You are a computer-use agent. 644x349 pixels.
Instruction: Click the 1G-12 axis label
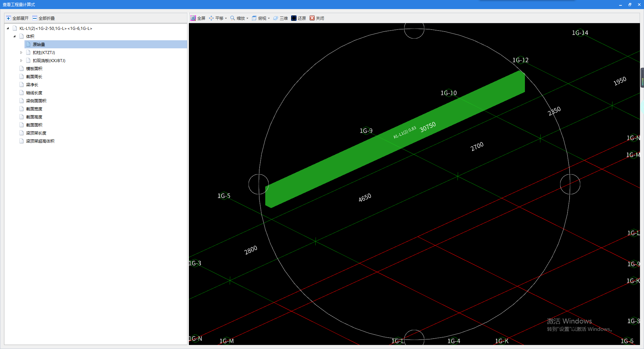click(x=520, y=60)
